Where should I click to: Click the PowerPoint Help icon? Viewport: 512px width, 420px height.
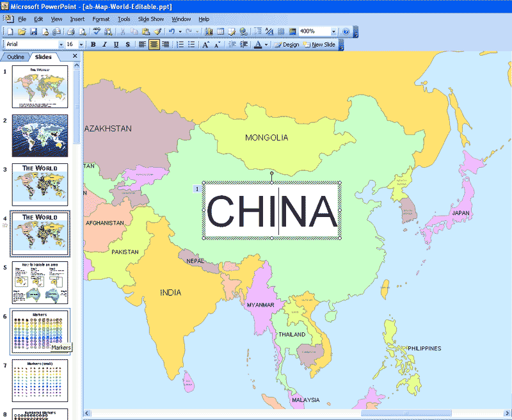click(x=345, y=31)
